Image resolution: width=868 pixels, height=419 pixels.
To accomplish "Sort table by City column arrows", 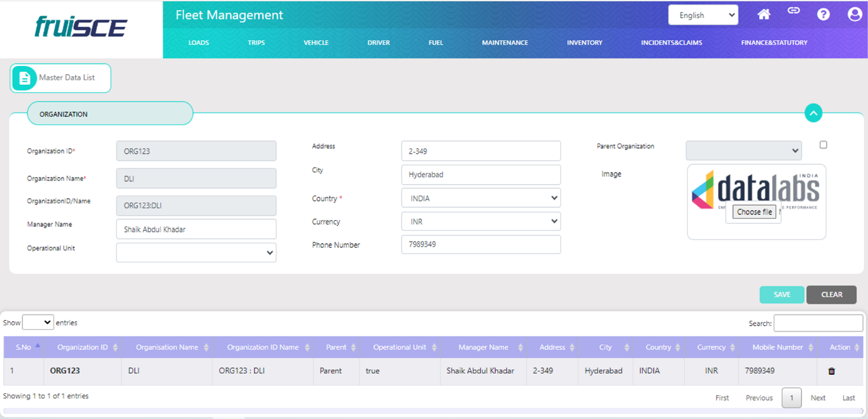I will coord(626,348).
